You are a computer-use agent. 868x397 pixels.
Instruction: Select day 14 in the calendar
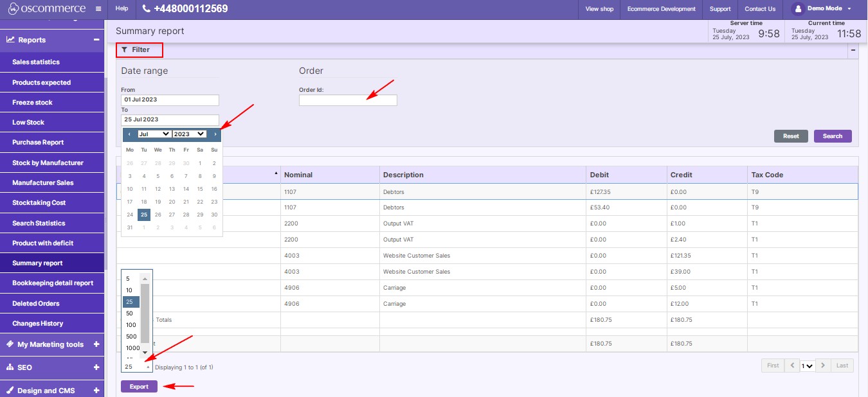pos(186,189)
